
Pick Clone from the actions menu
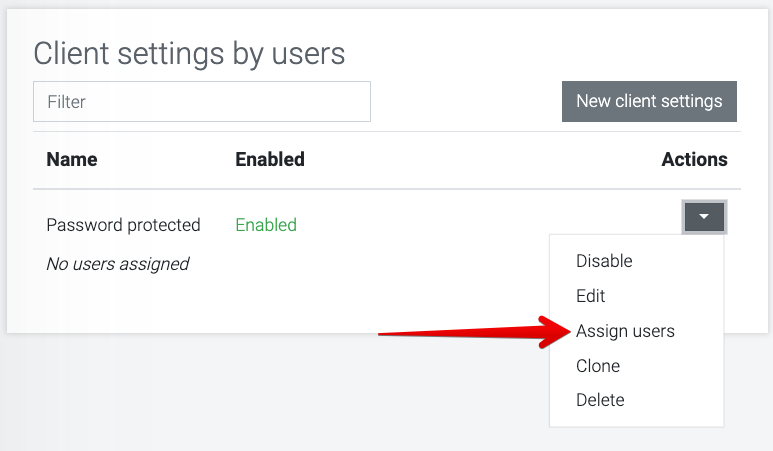(x=598, y=366)
